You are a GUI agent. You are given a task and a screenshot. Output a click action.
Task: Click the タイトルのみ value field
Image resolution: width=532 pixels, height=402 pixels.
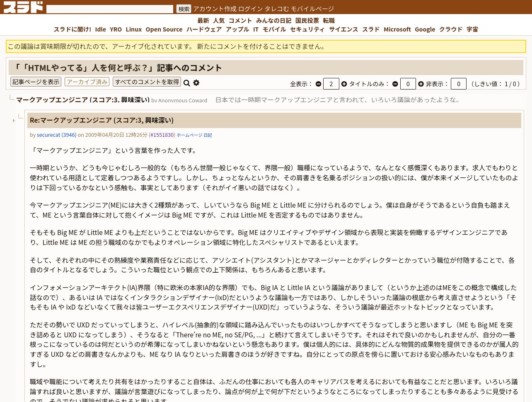pyautogui.click(x=408, y=84)
